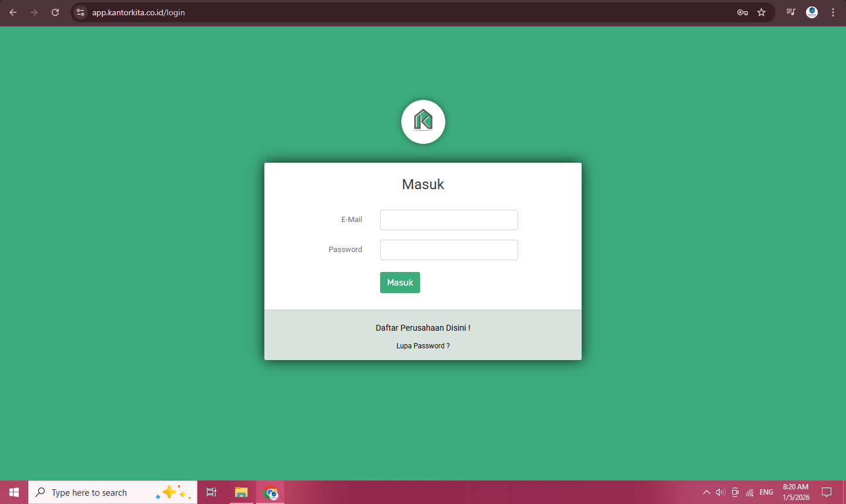Click the Windows Start button
846x504 pixels.
[14, 492]
